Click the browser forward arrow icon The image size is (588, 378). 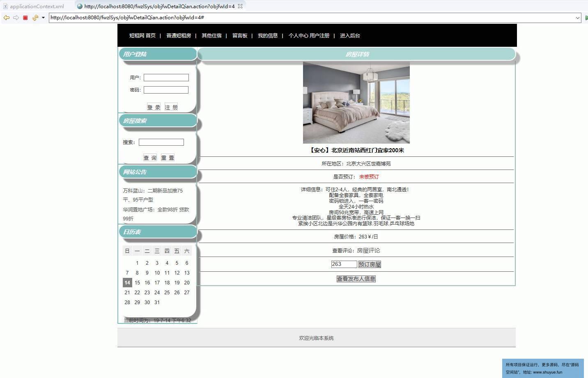pos(16,18)
